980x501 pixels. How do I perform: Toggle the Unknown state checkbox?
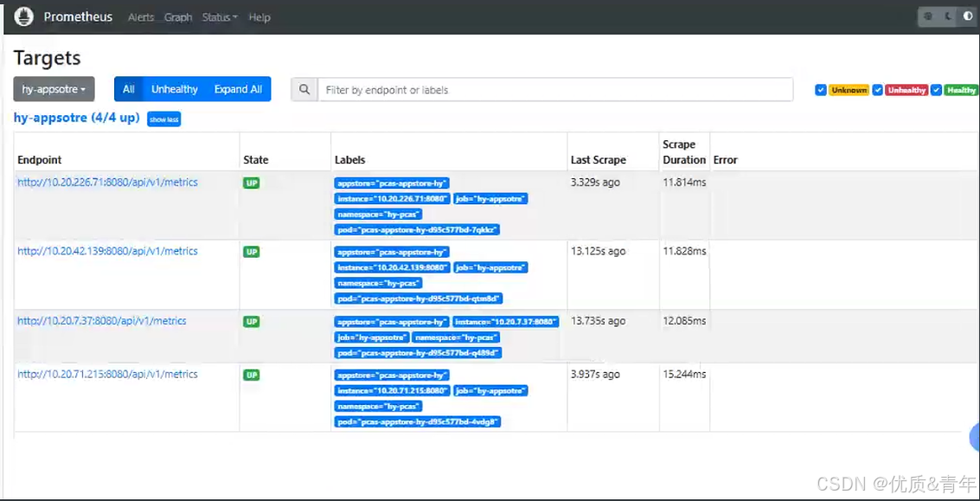pos(821,90)
